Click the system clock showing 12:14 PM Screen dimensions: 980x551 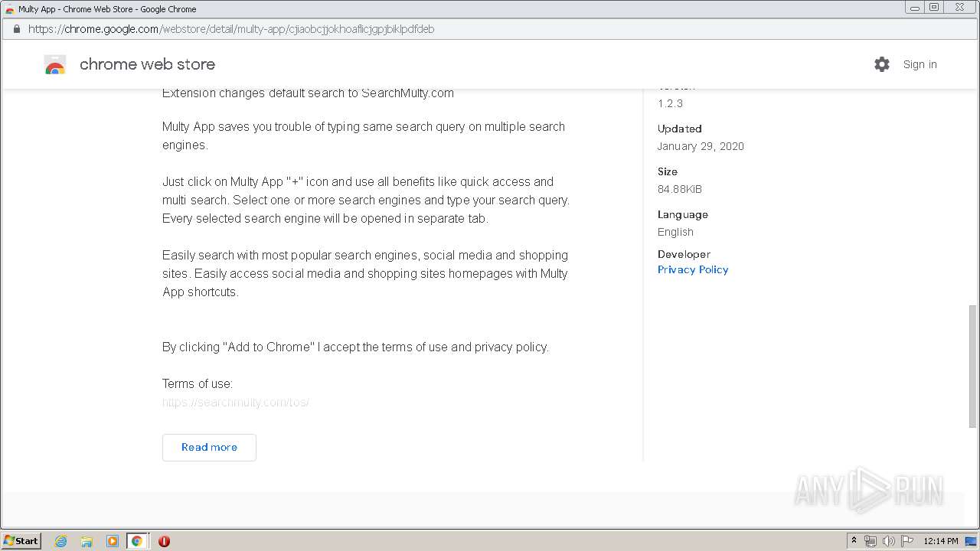[x=940, y=541]
